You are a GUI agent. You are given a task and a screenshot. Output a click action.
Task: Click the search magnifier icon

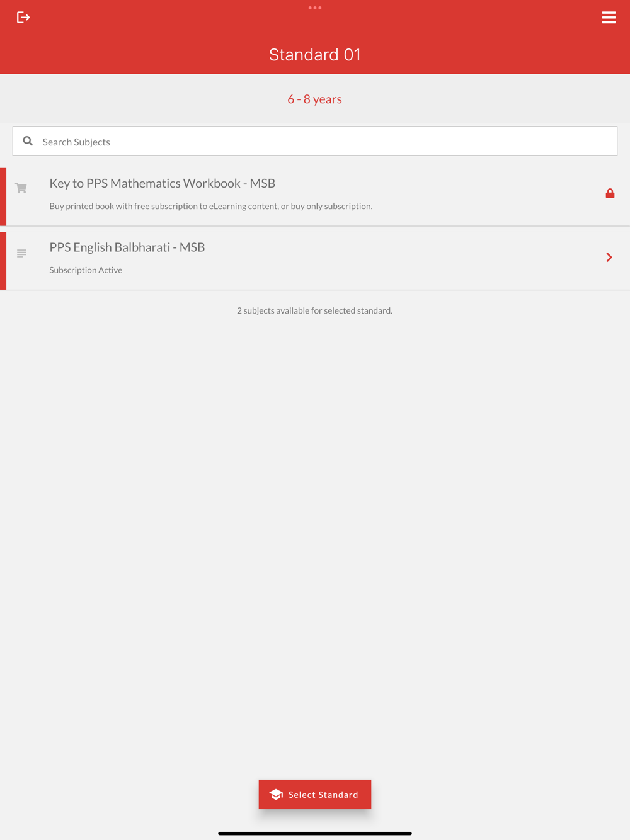click(28, 141)
